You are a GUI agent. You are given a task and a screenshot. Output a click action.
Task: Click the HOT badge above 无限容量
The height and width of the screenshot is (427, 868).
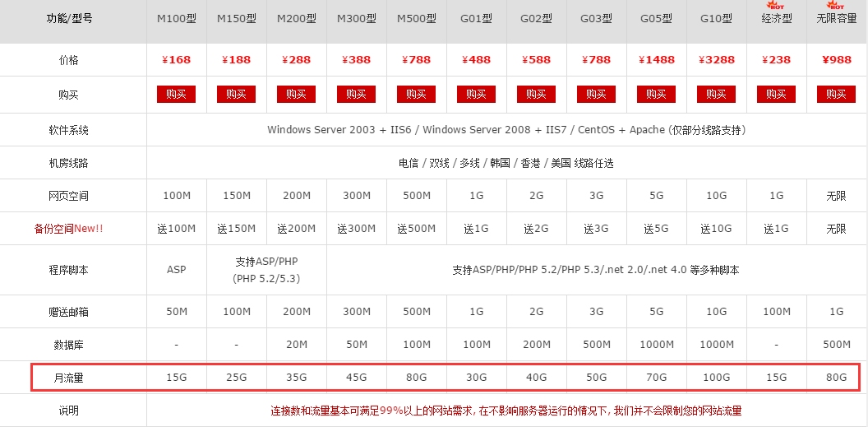[x=836, y=4]
